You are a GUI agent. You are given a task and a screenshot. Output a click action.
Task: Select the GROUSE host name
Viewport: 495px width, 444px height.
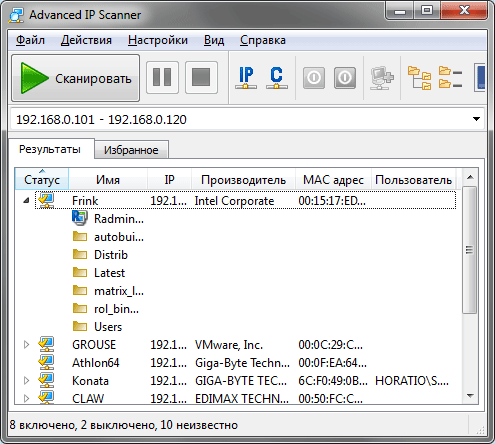94,345
